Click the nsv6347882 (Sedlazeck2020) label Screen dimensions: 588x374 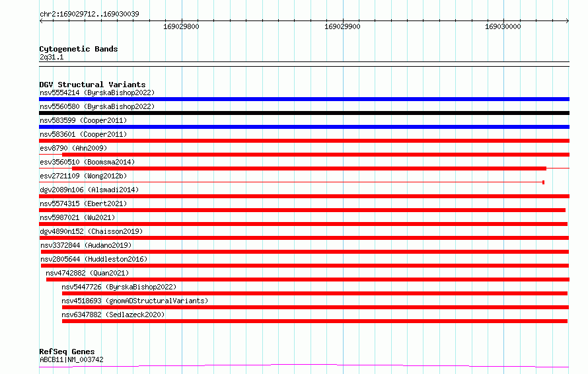coord(113,315)
